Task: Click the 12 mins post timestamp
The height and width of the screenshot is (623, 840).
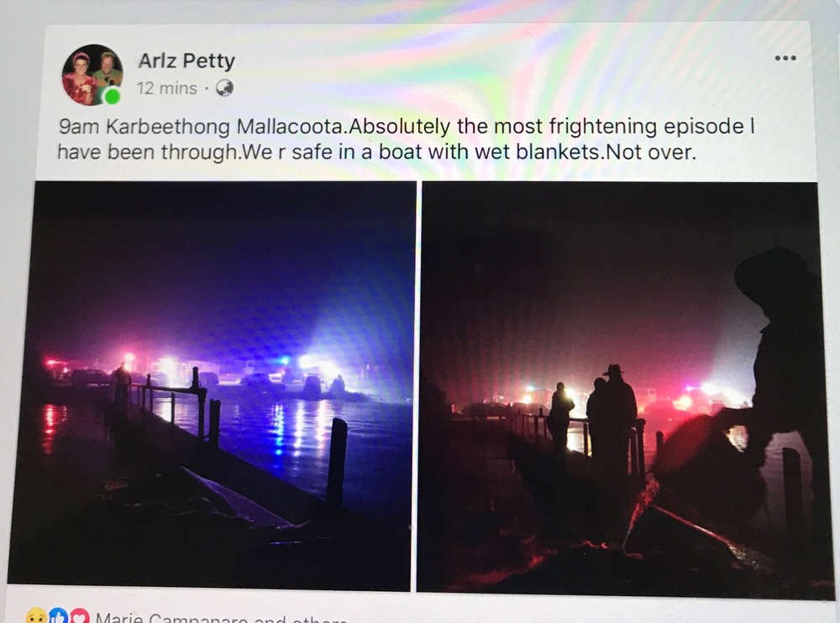Action: [x=166, y=88]
